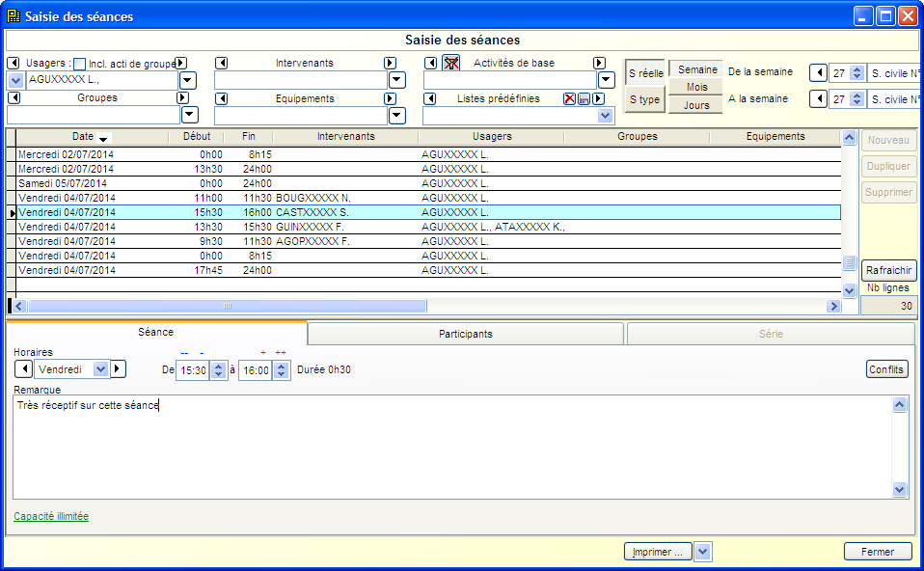The width and height of the screenshot is (924, 571).
Task: Click next arrow beside Listes prédéfinies
Action: [598, 98]
